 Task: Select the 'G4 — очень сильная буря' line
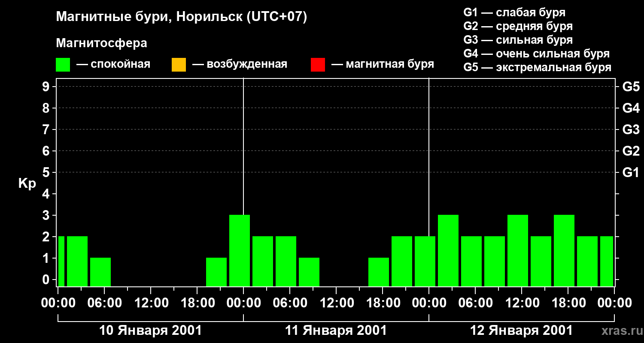pos(536,54)
